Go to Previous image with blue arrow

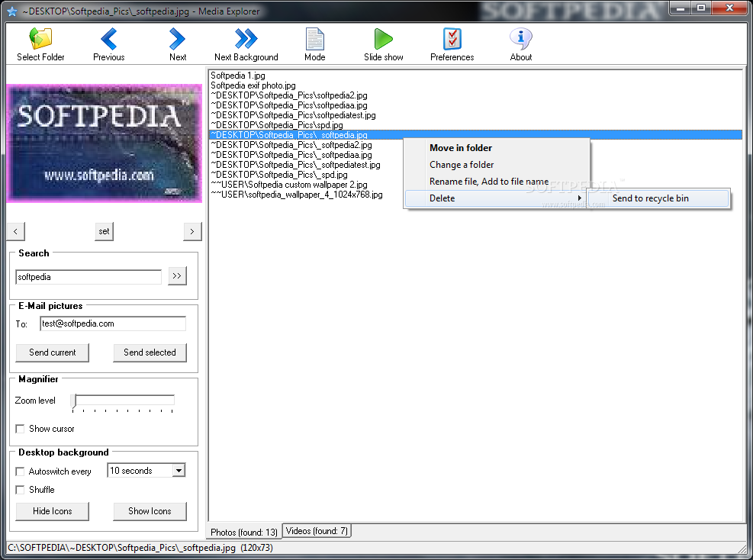[109, 39]
